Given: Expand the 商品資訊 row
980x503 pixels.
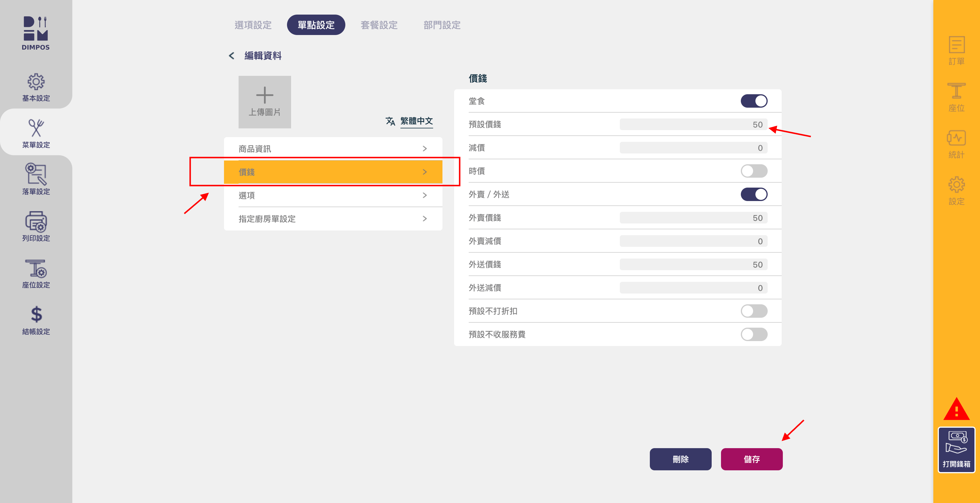Looking at the screenshot, I should pos(333,149).
